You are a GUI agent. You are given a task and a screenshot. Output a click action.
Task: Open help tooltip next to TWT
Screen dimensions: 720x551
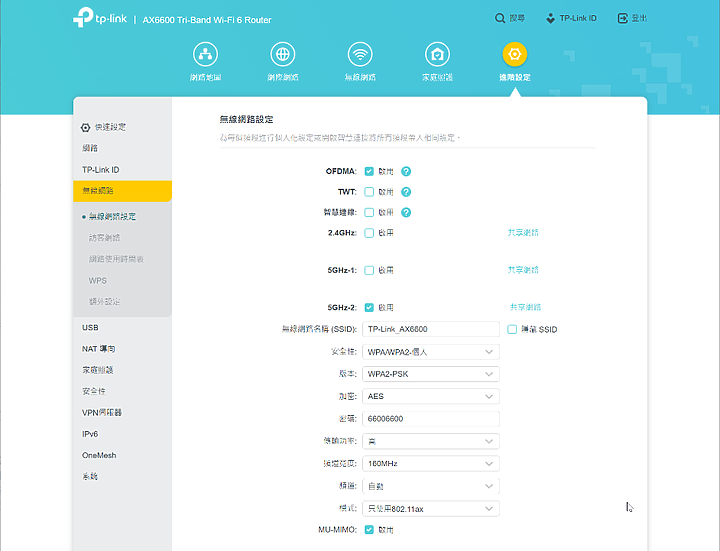point(406,192)
